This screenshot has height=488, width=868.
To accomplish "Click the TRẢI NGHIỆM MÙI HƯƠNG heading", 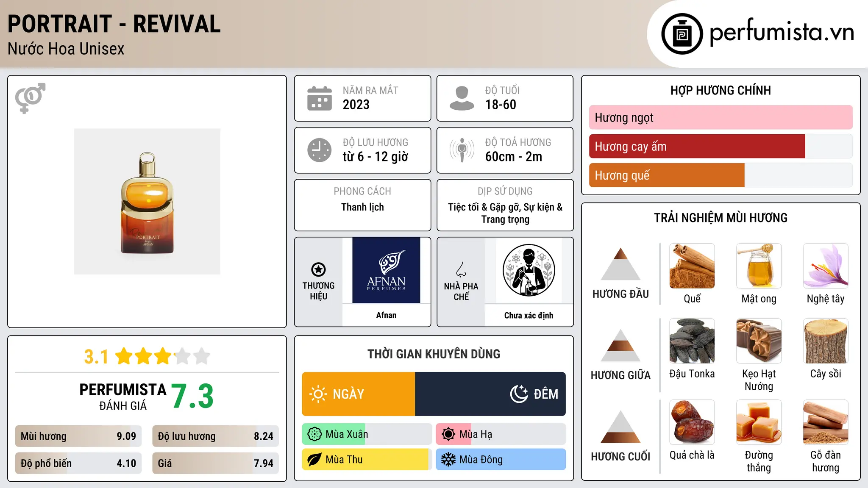I will coord(721,218).
